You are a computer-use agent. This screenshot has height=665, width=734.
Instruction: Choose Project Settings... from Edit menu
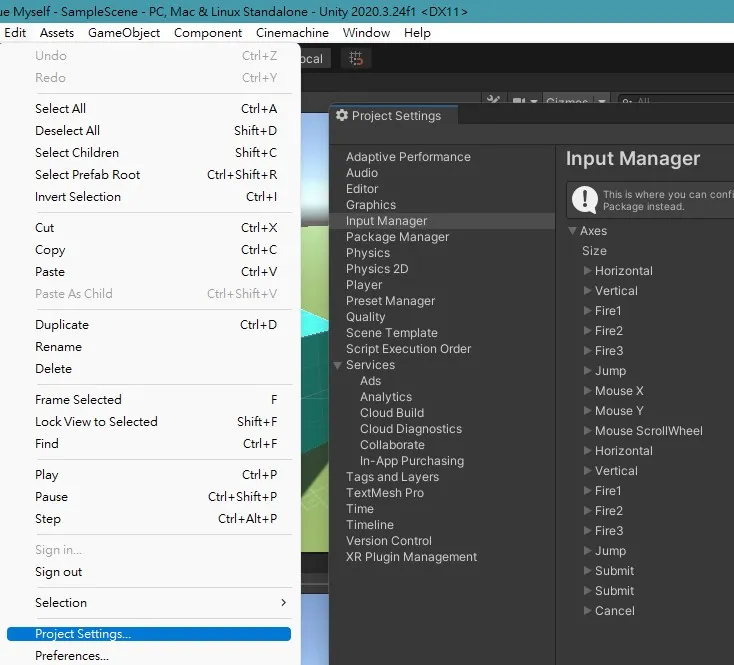[149, 634]
